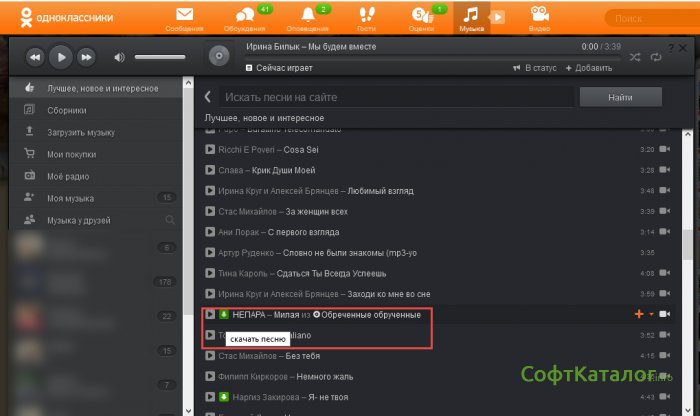Go back to the previous track

point(34,57)
